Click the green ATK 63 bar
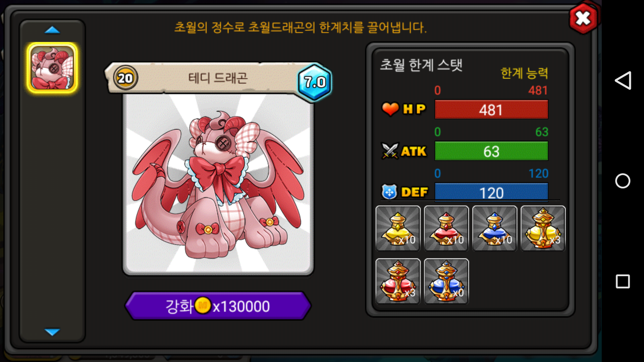The height and width of the screenshot is (362, 644). tap(491, 151)
